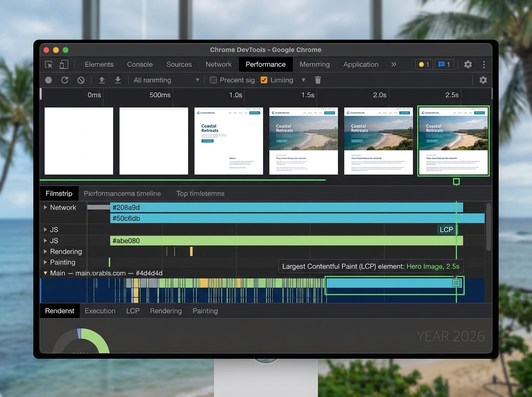This screenshot has height=397, width=532.
Task: Click the blue messages count badge
Action: pyautogui.click(x=444, y=65)
